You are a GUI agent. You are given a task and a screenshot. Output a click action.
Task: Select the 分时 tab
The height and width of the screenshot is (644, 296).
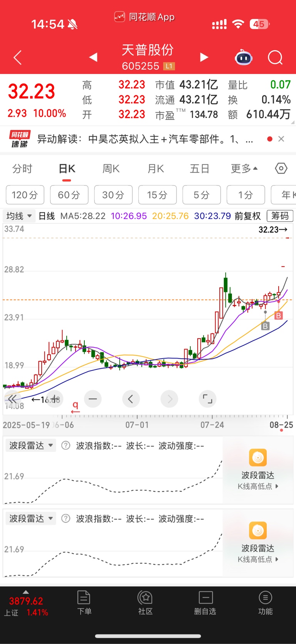(x=22, y=169)
